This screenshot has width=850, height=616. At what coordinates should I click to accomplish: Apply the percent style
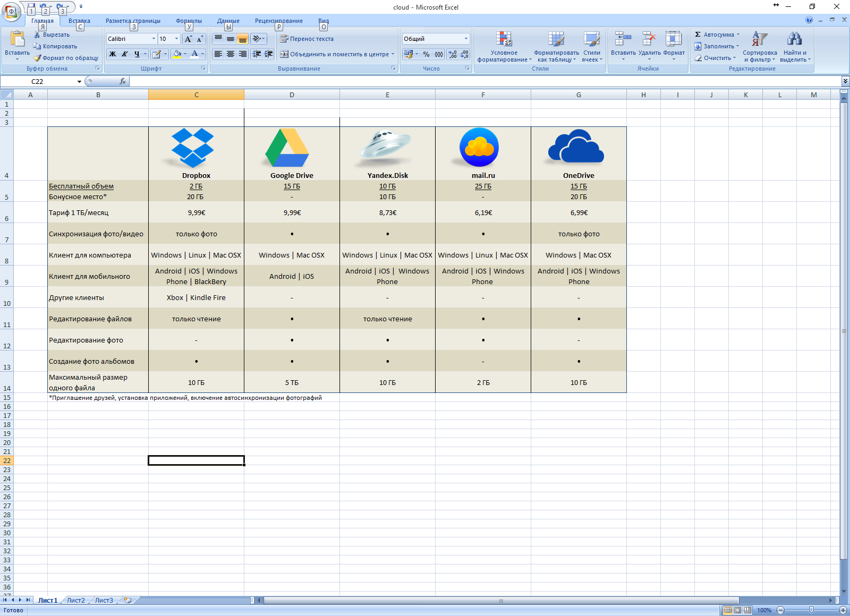(x=426, y=54)
